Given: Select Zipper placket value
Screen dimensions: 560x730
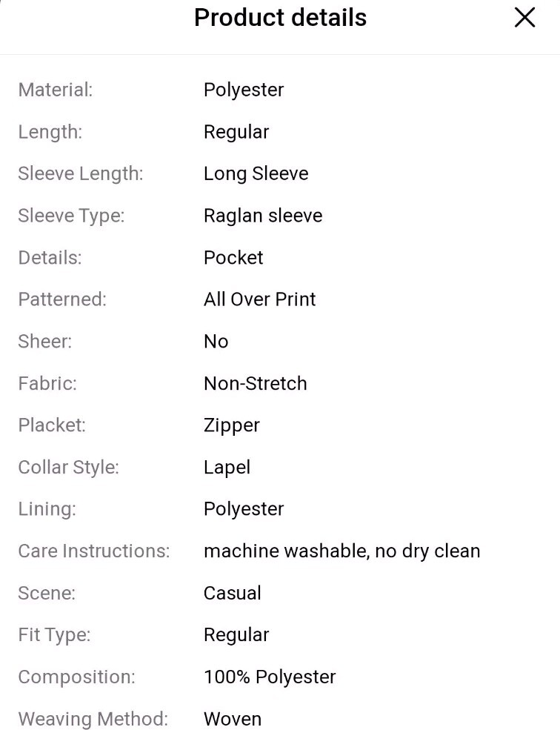Looking at the screenshot, I should pos(231,425).
